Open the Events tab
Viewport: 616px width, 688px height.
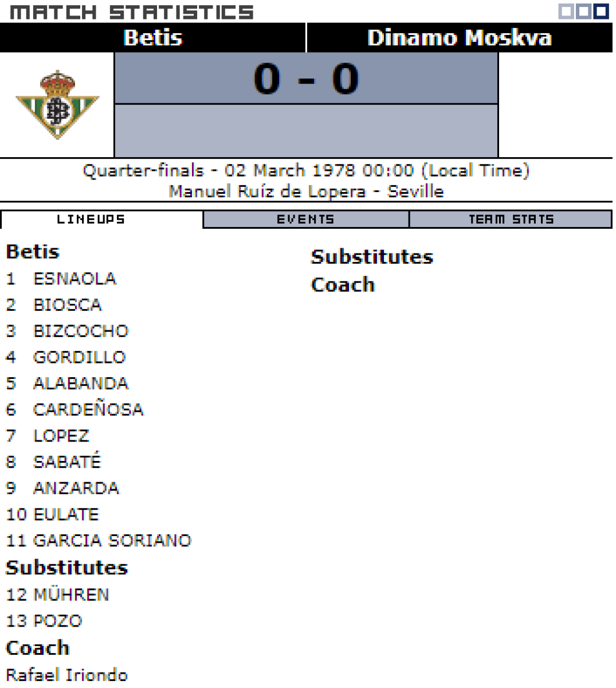click(305, 220)
